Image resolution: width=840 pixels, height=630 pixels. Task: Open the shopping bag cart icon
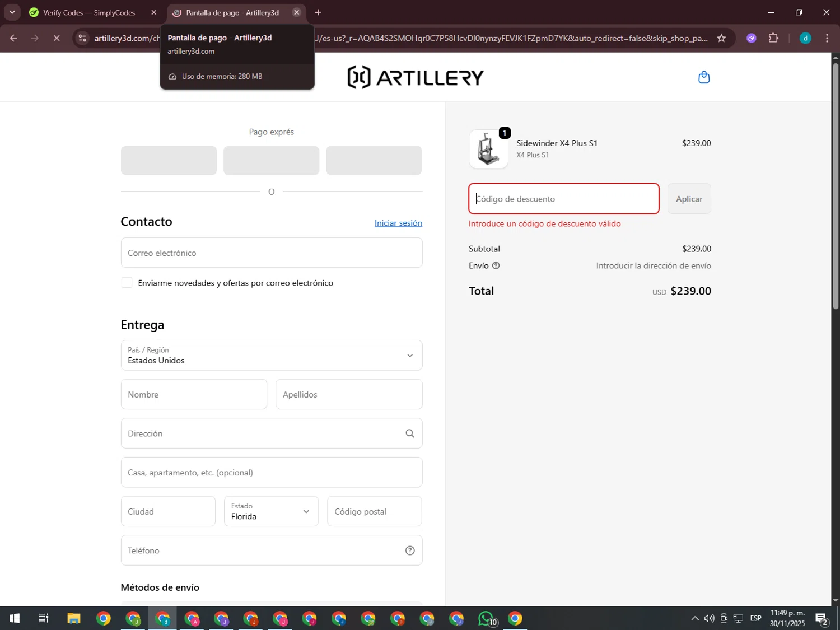pos(704,77)
